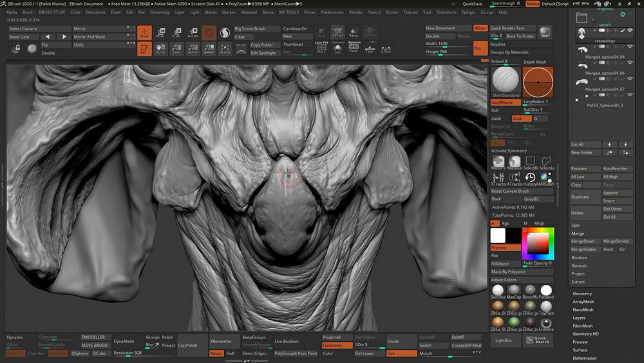644x363 pixels.
Task: Toggle the Edit mode icon
Action: tap(144, 48)
